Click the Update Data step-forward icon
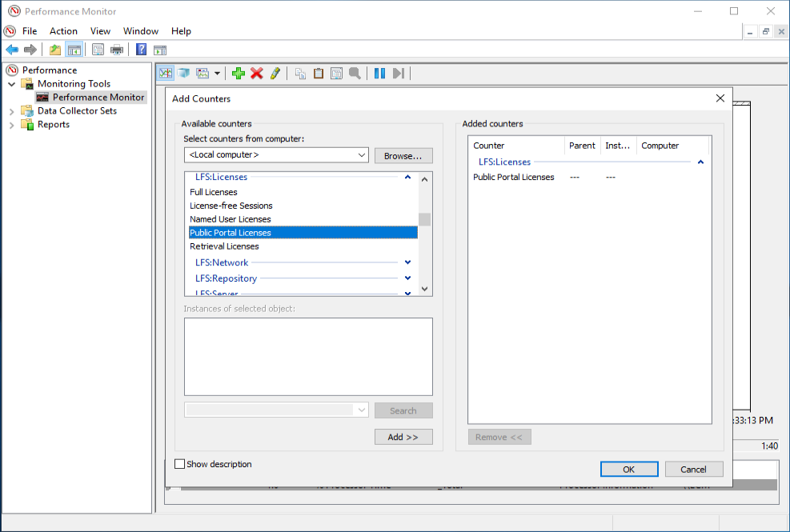Image resolution: width=790 pixels, height=532 pixels. coord(398,74)
